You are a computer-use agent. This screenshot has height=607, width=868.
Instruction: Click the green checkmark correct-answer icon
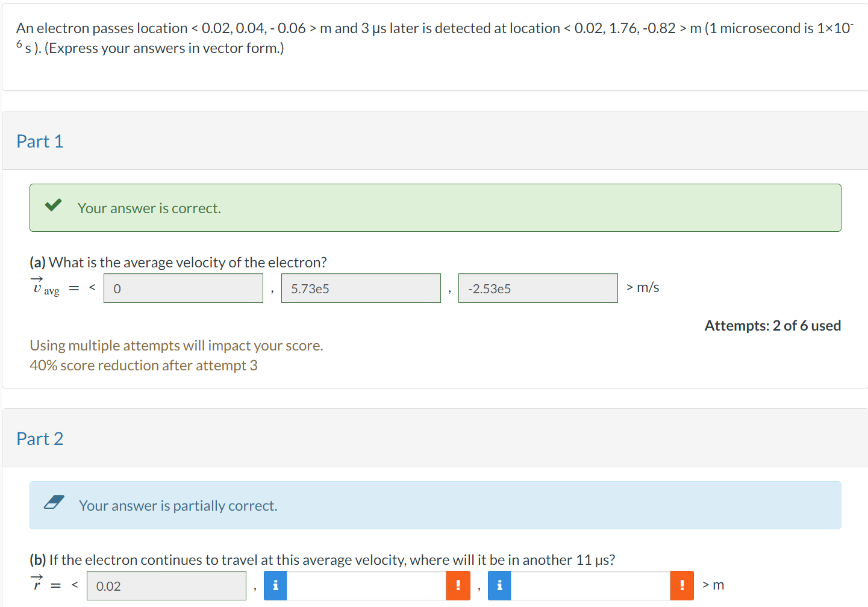point(53,205)
